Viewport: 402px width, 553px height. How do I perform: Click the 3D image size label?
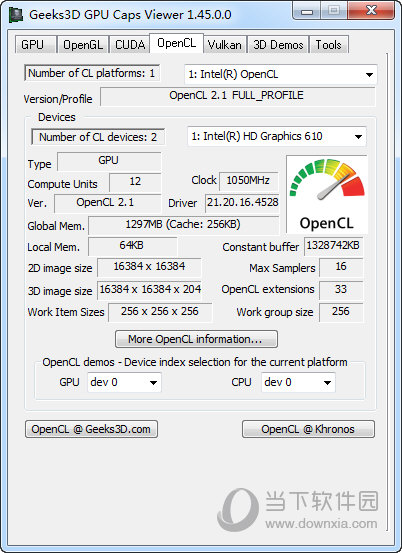pos(60,292)
